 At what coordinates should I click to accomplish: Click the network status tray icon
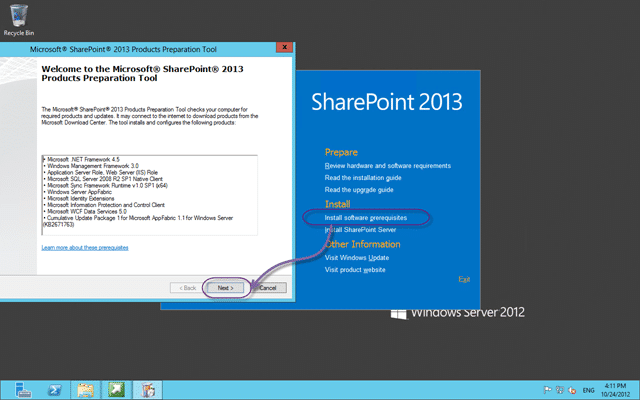560,390
